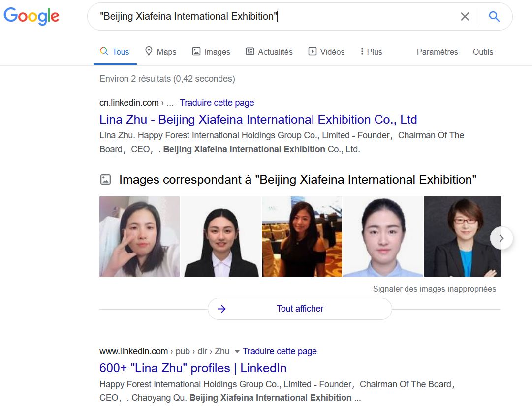
Task: Click the Tout afficher button
Action: click(299, 309)
